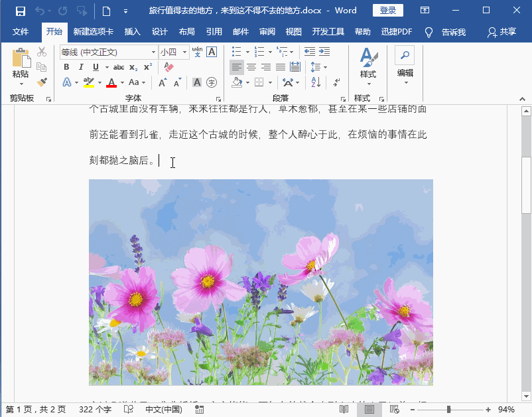The width and height of the screenshot is (532, 417).
Task: Open the 样式 styles gallery
Action: click(368, 66)
